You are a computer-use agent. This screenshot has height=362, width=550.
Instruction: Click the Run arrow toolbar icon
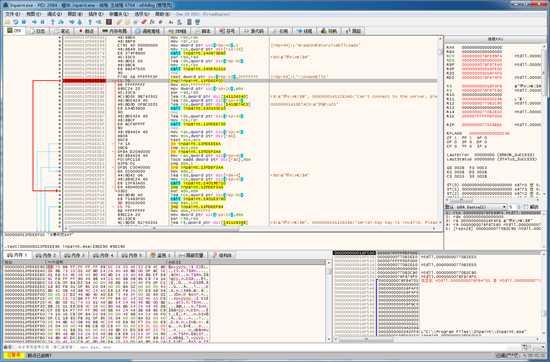[x=34, y=22]
